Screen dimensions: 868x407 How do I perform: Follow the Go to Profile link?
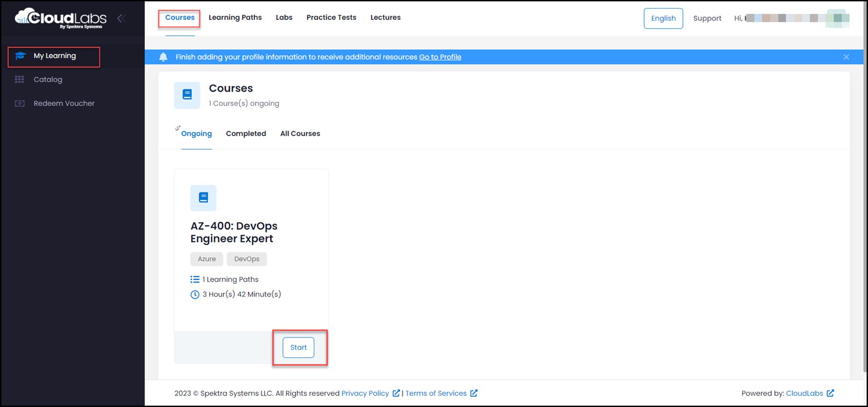click(440, 57)
